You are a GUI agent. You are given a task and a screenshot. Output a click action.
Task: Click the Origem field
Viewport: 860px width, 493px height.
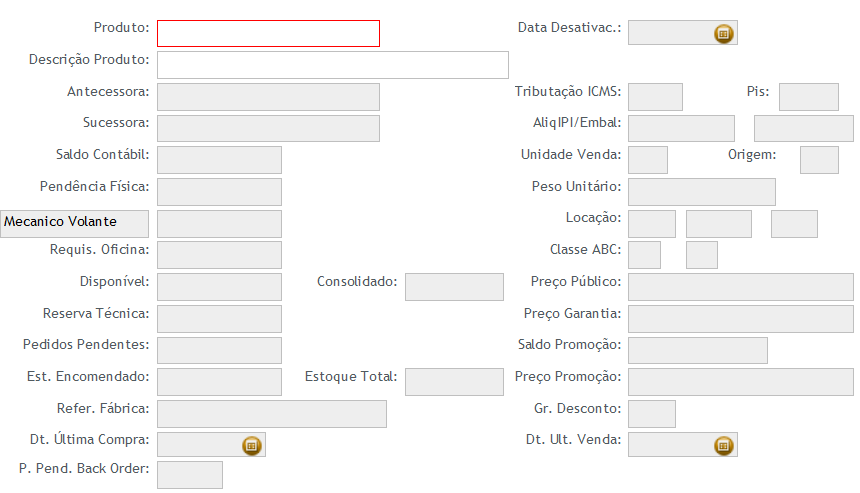819,160
